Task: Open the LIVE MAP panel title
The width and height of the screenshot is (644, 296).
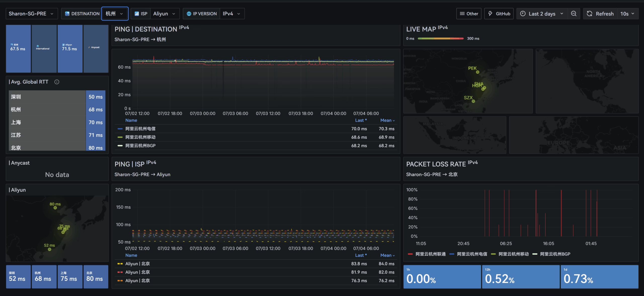Action: point(427,29)
